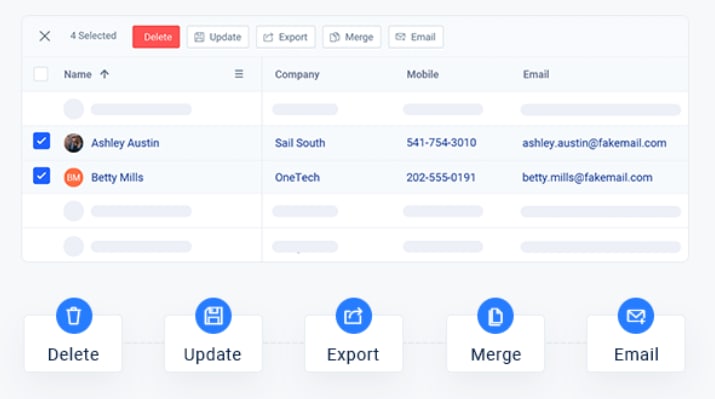
Task: Clear selection with the X icon
Action: pyautogui.click(x=45, y=36)
